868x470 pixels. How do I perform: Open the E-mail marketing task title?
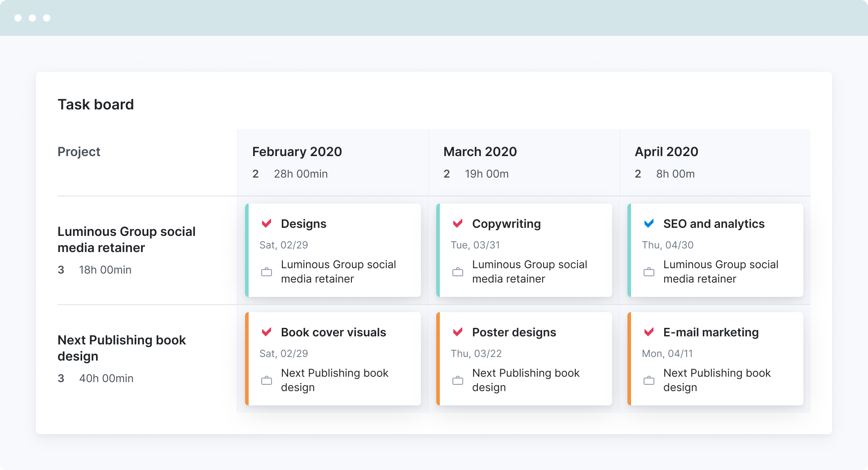pyautogui.click(x=711, y=332)
